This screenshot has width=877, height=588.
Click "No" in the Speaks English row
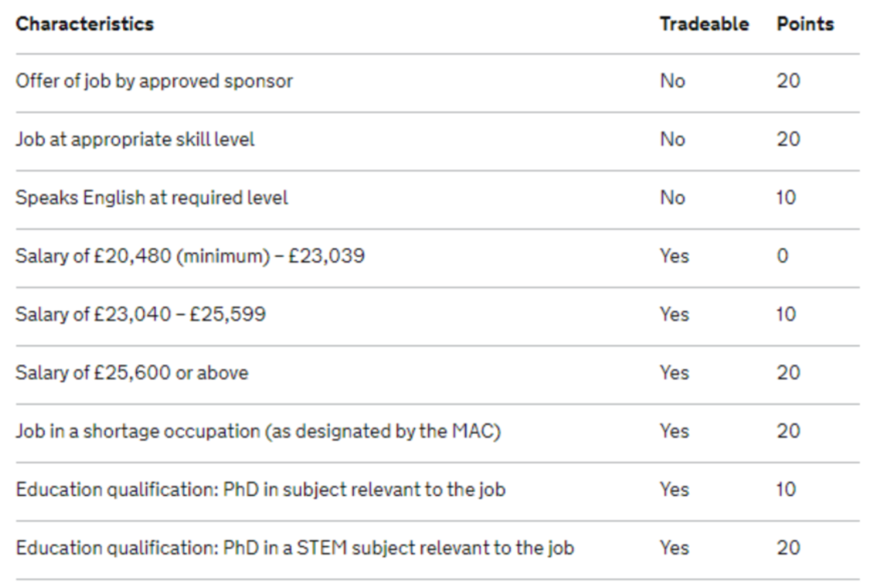click(x=672, y=198)
